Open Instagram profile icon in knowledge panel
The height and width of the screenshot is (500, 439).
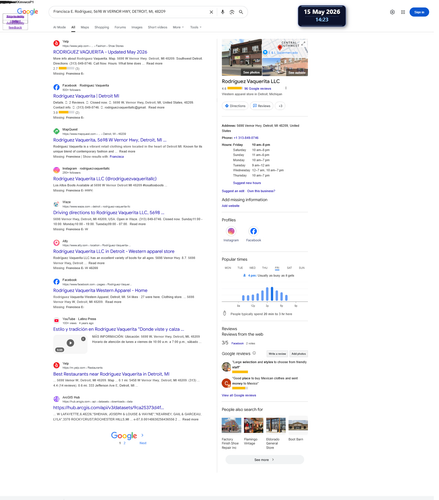(x=231, y=231)
